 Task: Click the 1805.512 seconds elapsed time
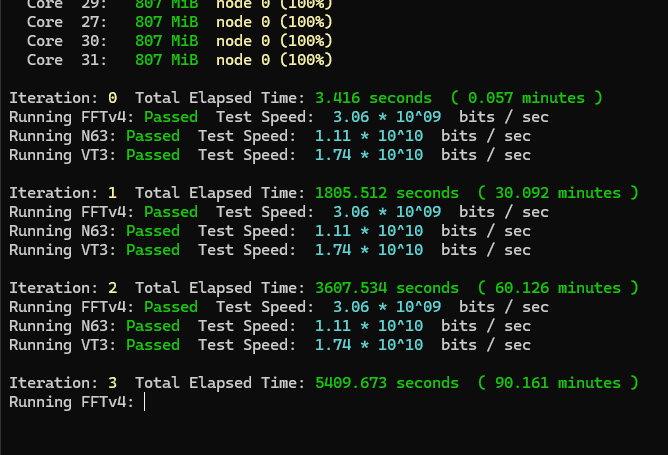point(386,193)
